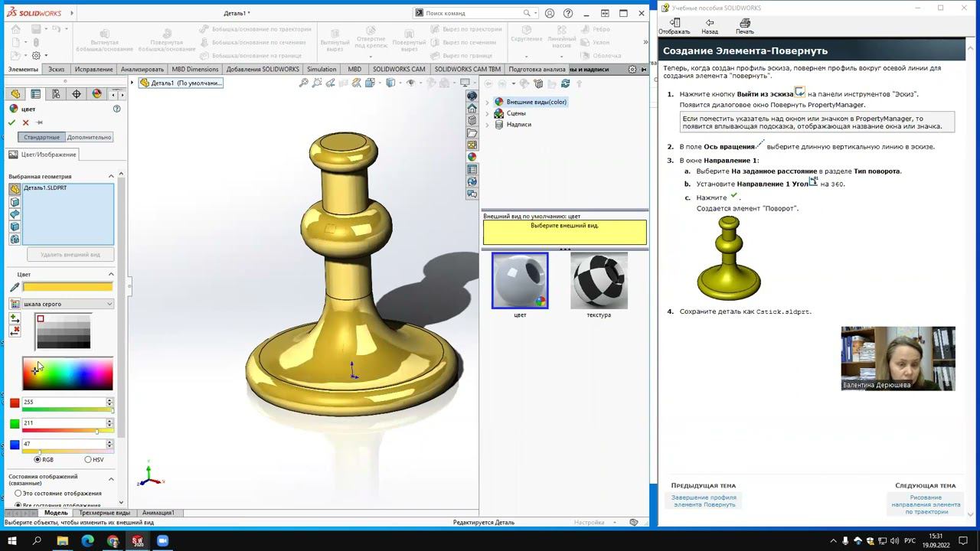
Task: Pick color with the eyedropper tool
Action: click(15, 287)
